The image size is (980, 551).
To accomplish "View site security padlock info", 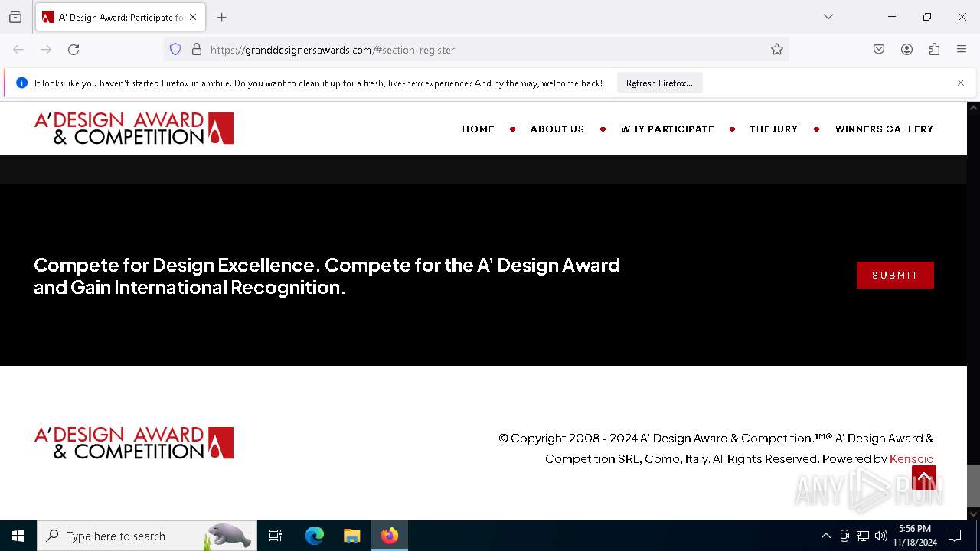I will tap(197, 50).
